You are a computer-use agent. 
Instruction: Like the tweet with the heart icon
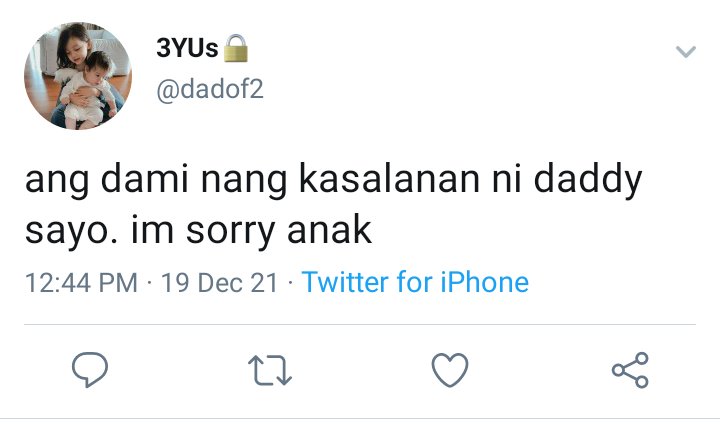(450, 369)
